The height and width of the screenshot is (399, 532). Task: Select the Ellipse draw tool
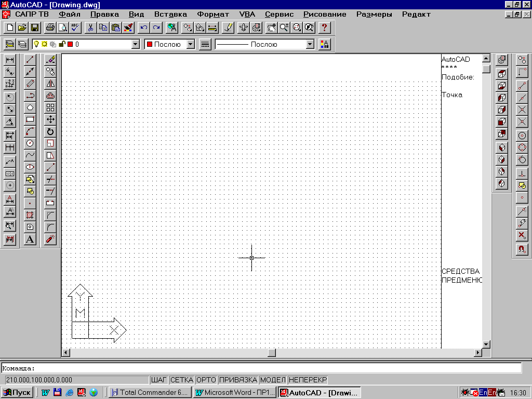tap(30, 167)
